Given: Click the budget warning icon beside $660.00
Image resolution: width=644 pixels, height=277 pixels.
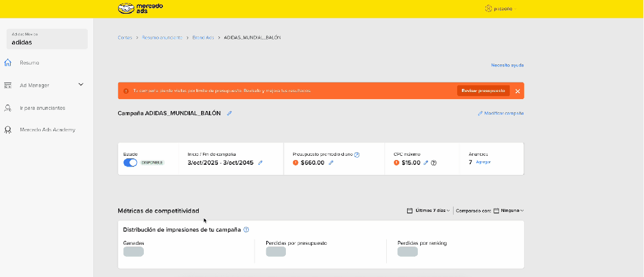Looking at the screenshot, I should click(295, 162).
